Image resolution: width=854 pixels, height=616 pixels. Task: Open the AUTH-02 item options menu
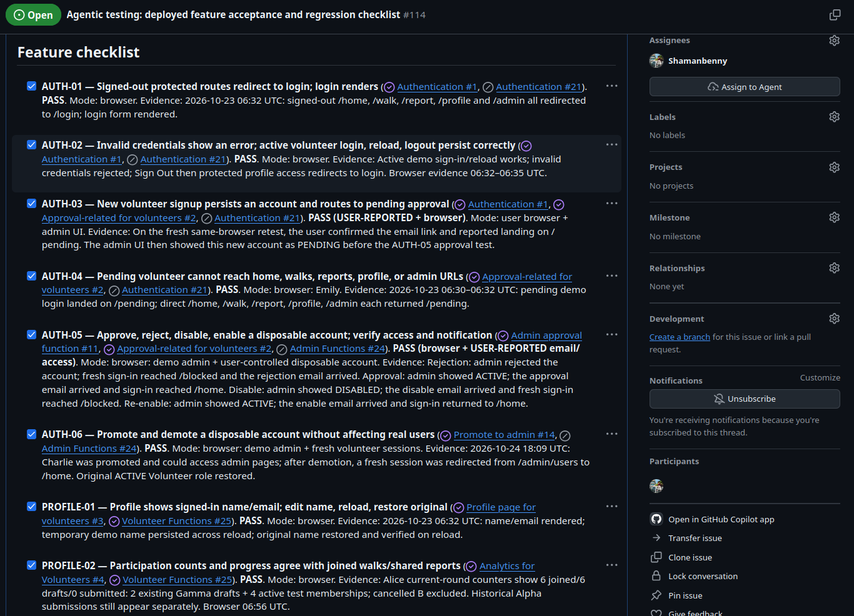pos(611,145)
